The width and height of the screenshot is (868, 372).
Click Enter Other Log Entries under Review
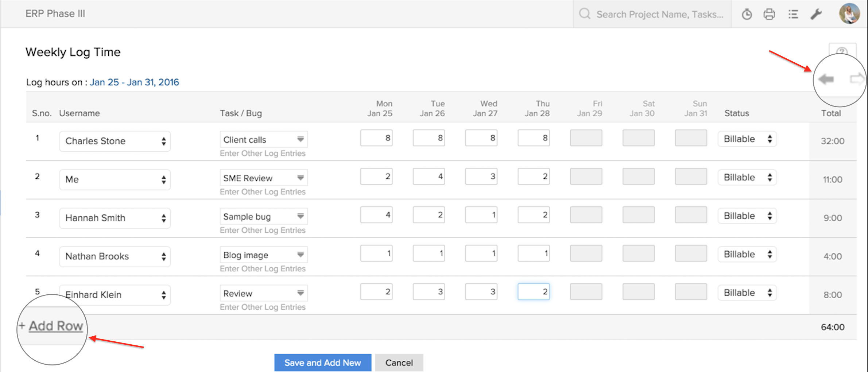[263, 307]
